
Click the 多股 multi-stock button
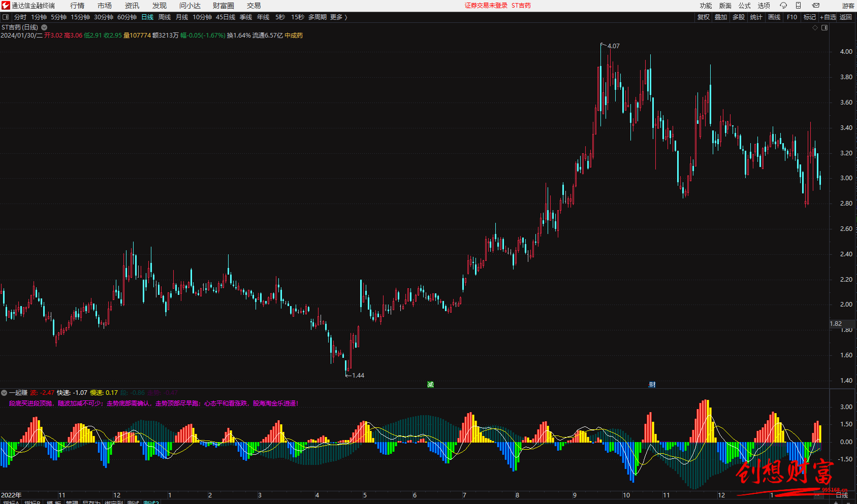coord(739,17)
